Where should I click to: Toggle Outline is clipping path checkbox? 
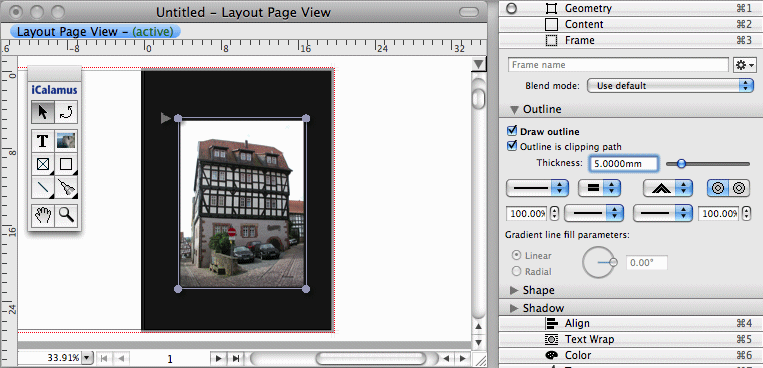tap(511, 146)
